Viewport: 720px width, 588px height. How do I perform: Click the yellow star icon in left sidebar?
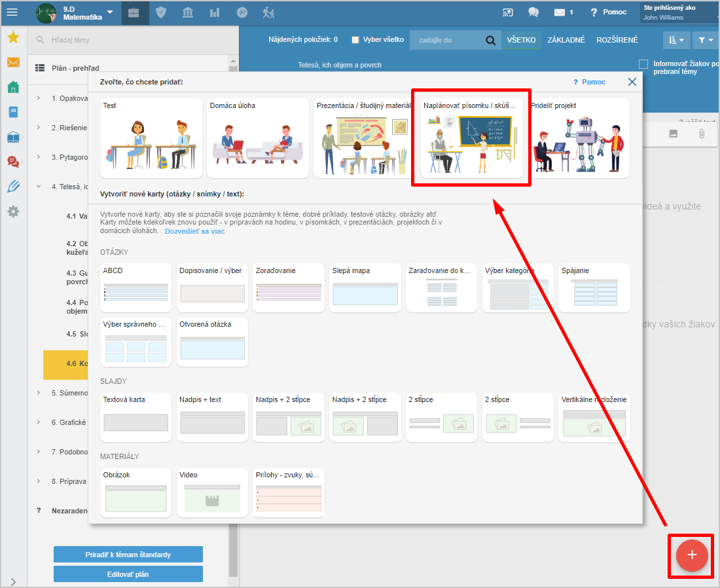13,37
